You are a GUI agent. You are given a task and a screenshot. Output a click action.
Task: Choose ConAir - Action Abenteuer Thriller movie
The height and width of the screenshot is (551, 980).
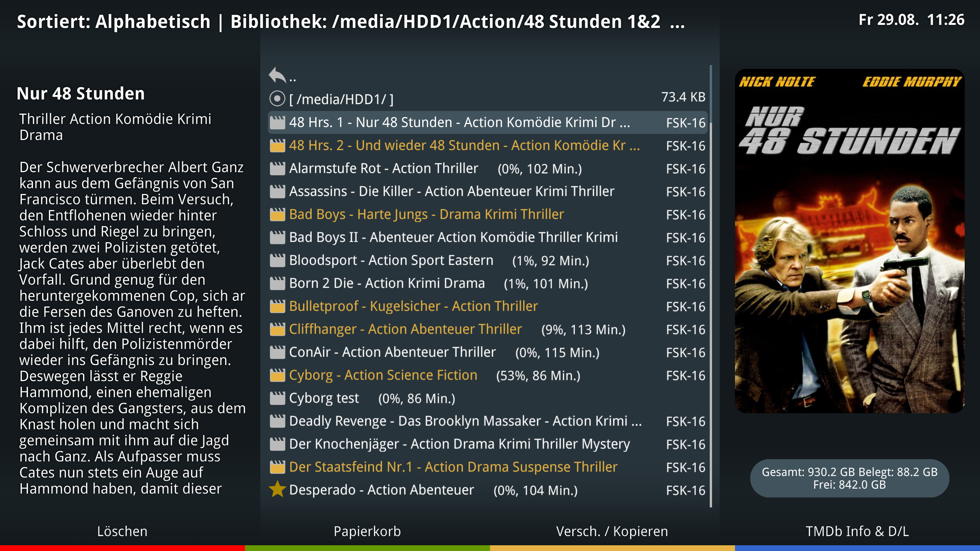(488, 352)
